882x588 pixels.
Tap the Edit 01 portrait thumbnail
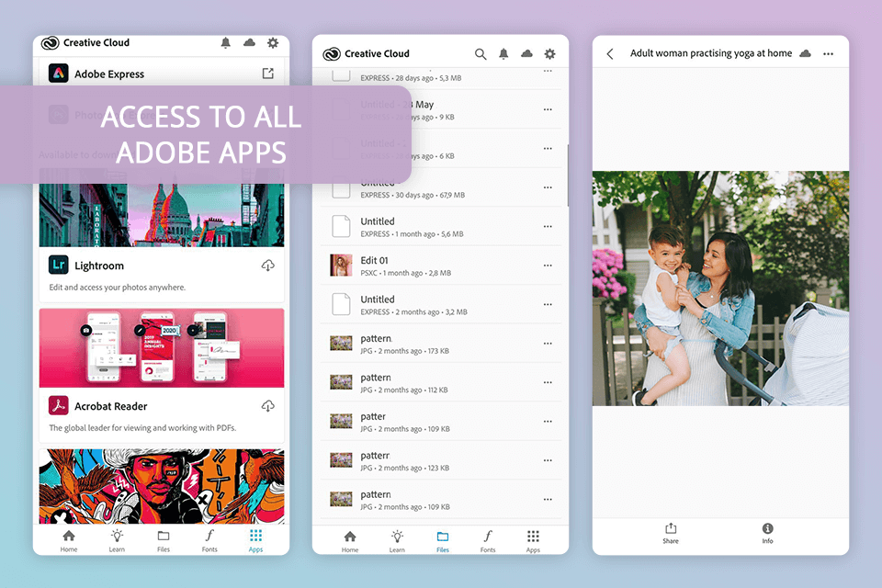tap(341, 265)
